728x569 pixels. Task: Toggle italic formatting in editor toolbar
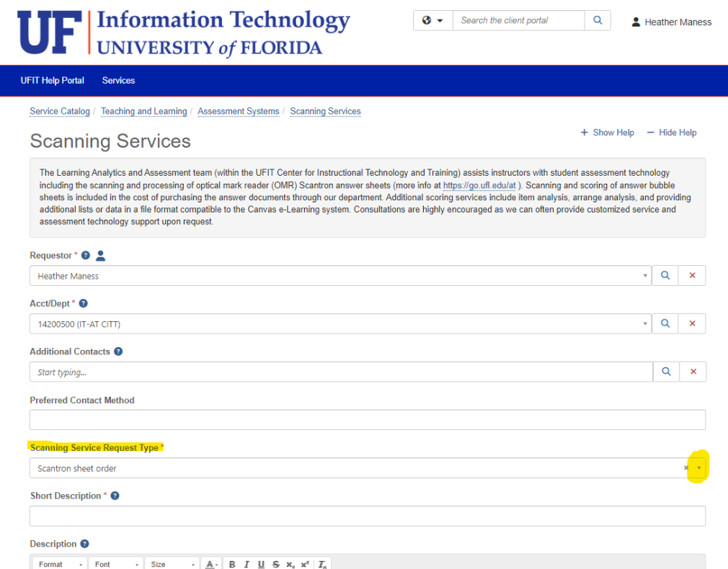pyautogui.click(x=247, y=565)
